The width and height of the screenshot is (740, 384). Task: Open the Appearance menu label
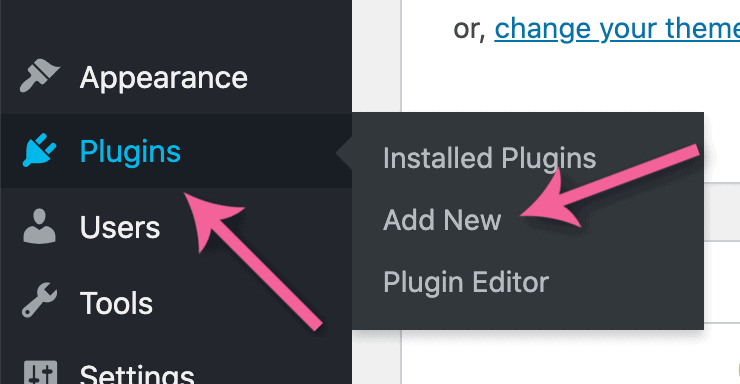click(164, 78)
